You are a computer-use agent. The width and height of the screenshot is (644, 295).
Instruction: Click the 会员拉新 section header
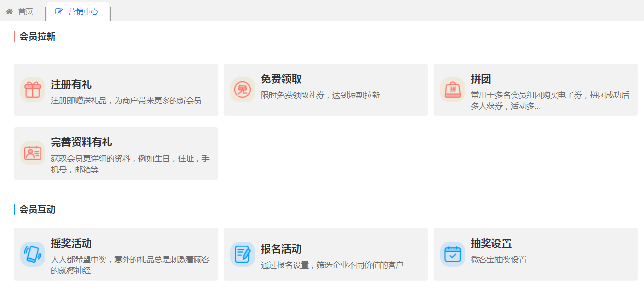point(37,36)
